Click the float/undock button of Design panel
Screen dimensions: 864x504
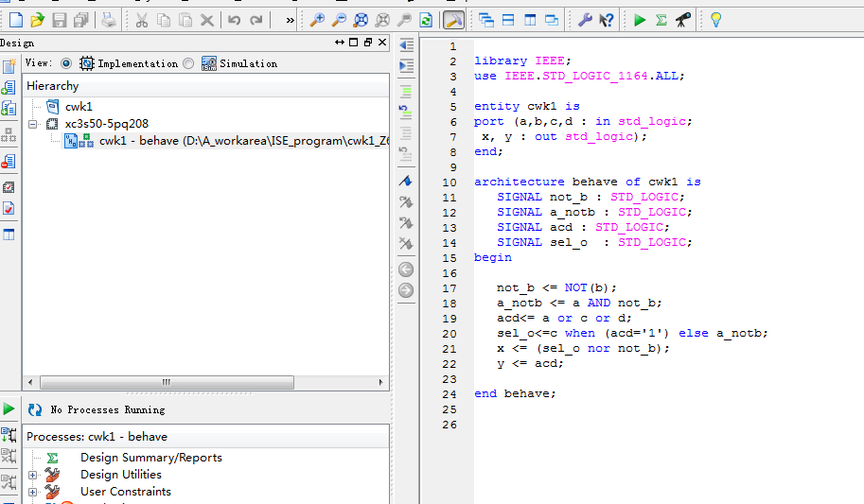coord(368,43)
